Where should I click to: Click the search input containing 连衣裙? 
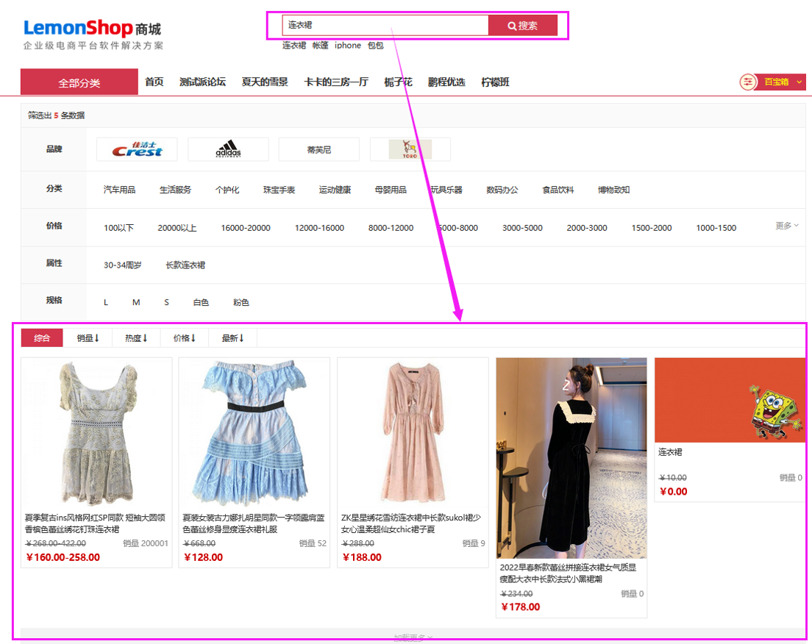(x=385, y=26)
